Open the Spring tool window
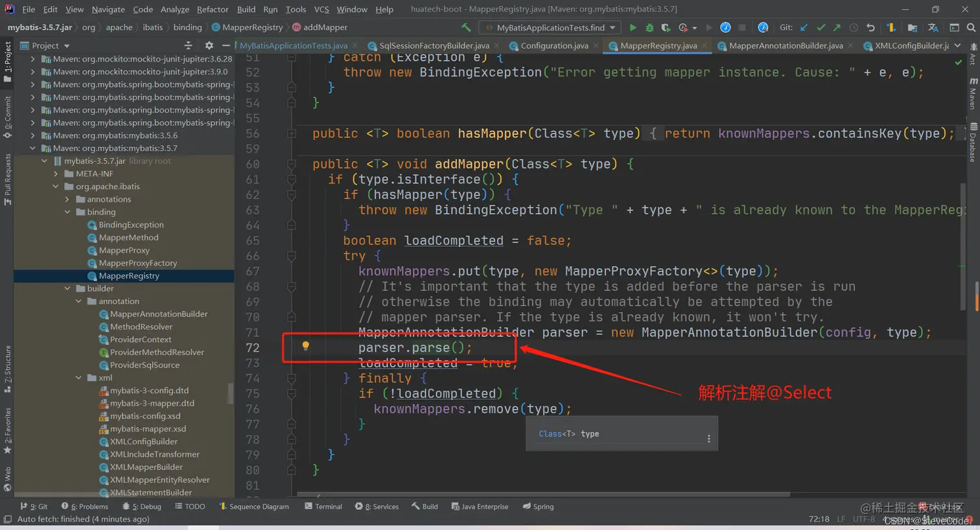The image size is (980, 530). click(x=538, y=507)
